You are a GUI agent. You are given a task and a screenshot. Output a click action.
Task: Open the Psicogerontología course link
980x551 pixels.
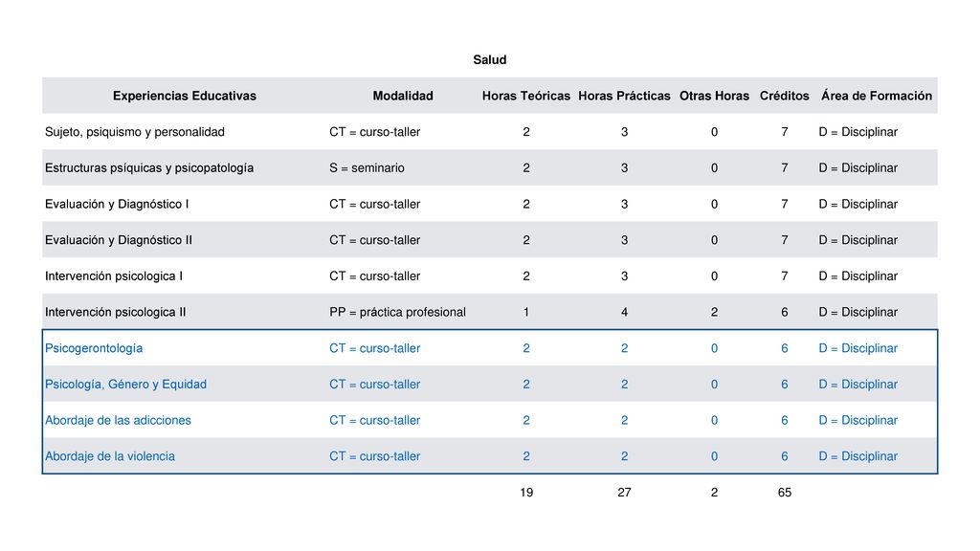tap(94, 348)
